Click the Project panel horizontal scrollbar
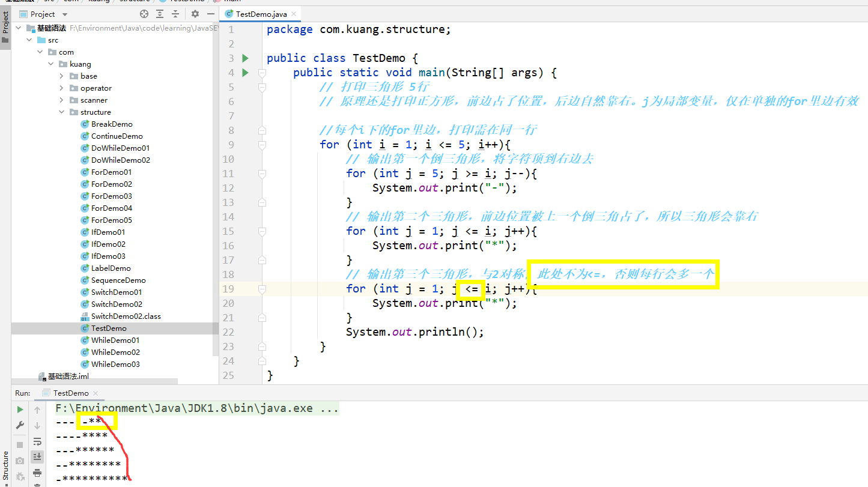 [x=94, y=382]
